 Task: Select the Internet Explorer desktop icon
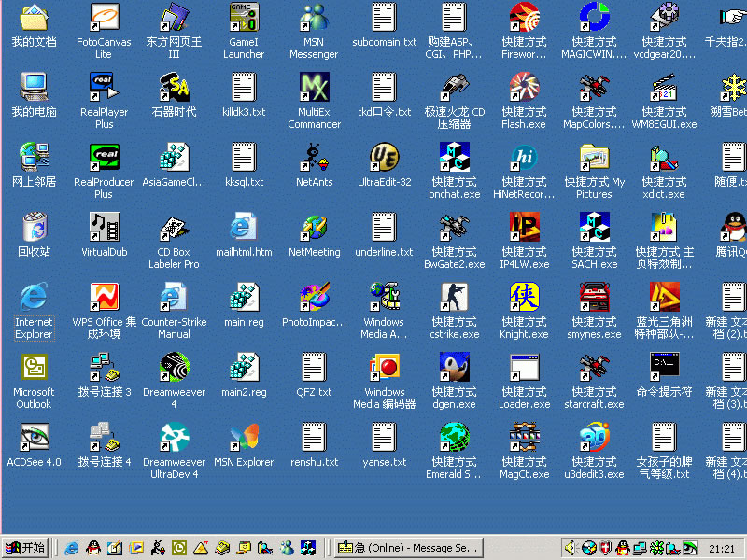point(34,297)
